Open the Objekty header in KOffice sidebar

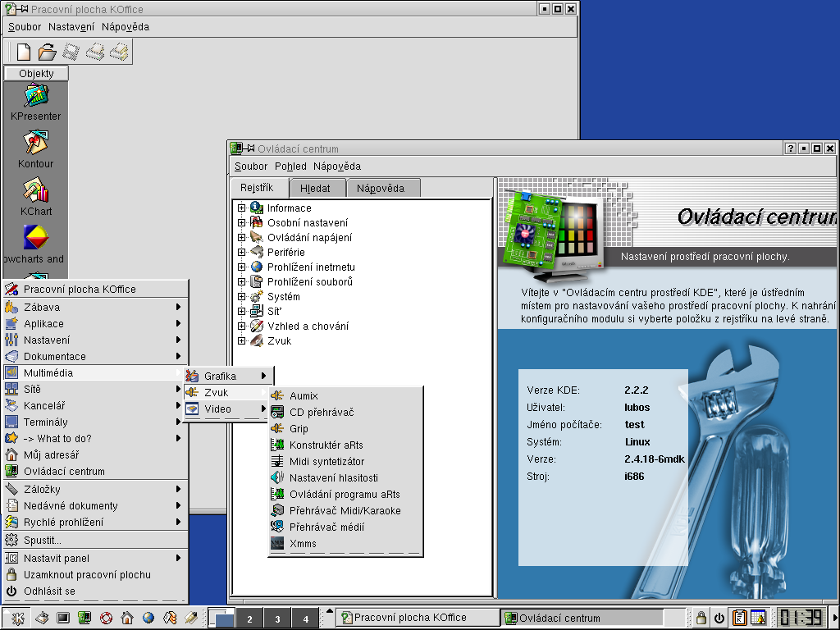(36, 73)
